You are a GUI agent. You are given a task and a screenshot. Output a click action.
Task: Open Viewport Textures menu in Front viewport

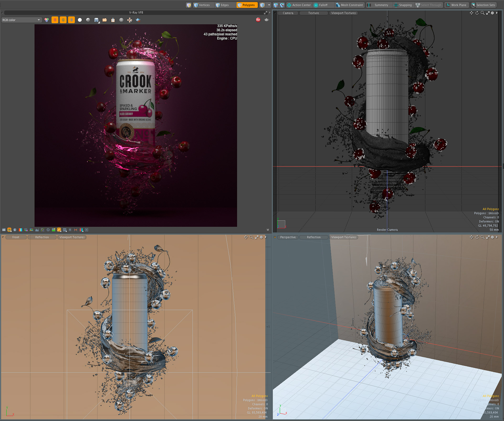point(72,237)
